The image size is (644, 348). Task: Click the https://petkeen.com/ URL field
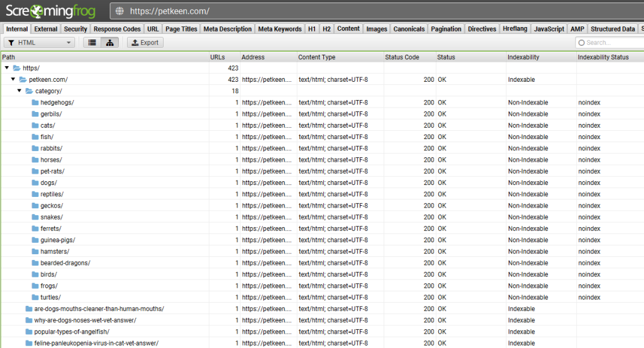pos(377,11)
